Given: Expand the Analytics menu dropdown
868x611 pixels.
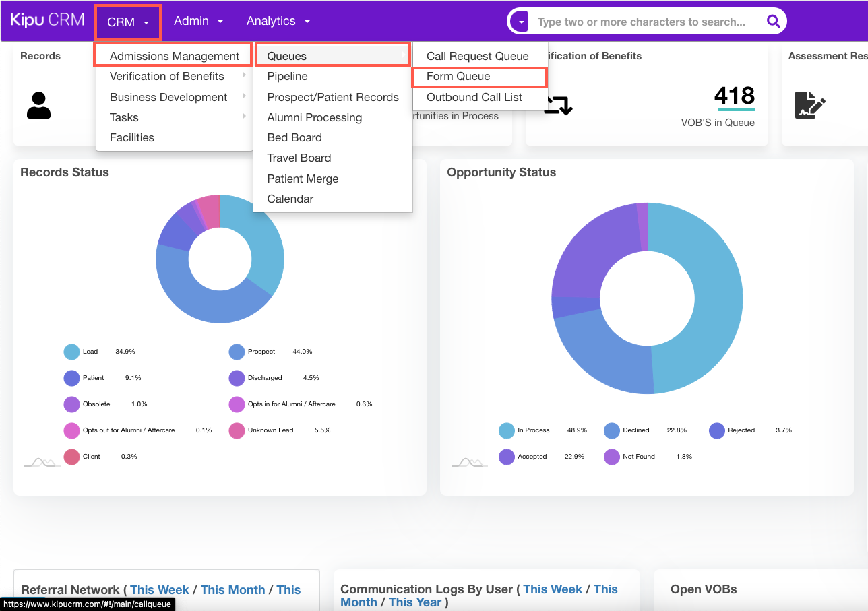Looking at the screenshot, I should [x=278, y=22].
